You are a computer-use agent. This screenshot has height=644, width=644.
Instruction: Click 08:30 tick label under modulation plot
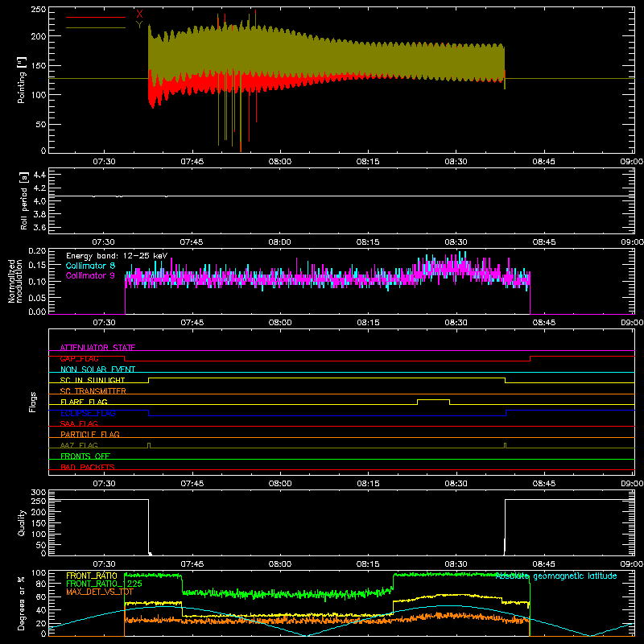click(x=456, y=323)
